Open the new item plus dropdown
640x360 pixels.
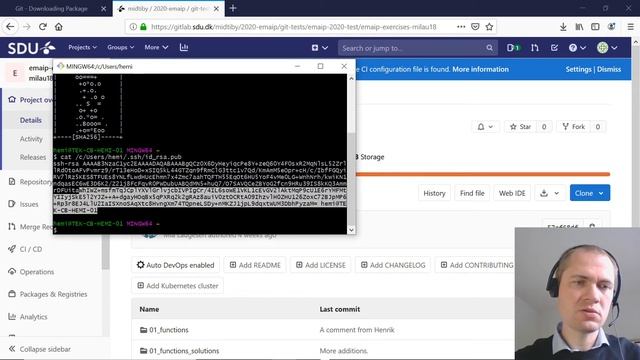tap(320, 48)
